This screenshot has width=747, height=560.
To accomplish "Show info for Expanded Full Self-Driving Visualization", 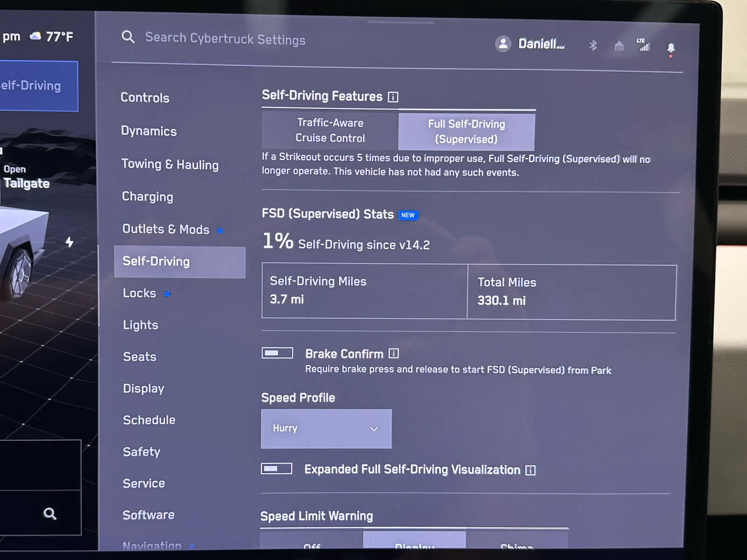I will point(530,470).
